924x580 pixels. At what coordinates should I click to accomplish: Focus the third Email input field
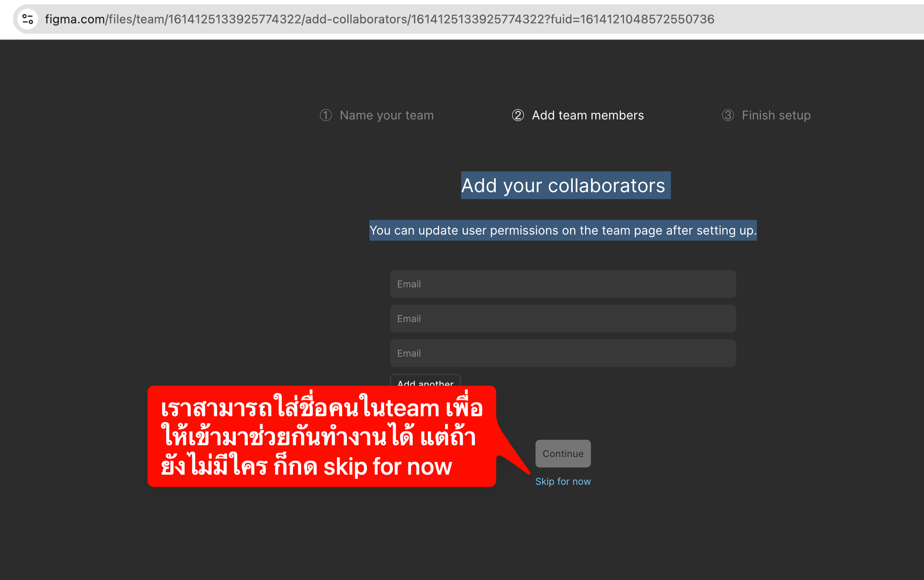(563, 353)
